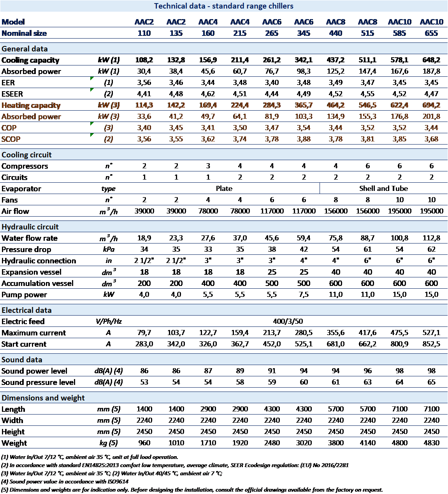This screenshot has height=494, width=448.
Task: Select the SCOP value 3,88
Action: tap(304, 139)
